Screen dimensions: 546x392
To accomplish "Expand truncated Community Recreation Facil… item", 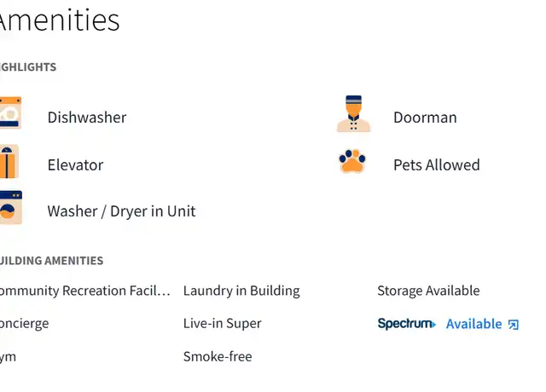I will coord(85,291).
